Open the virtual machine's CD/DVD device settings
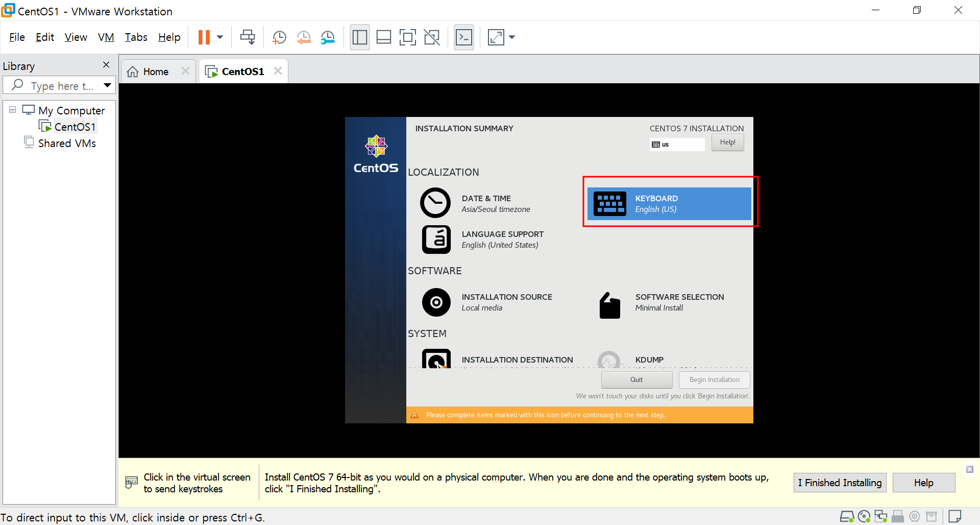Viewport: 980px width, 525px height. tap(864, 516)
